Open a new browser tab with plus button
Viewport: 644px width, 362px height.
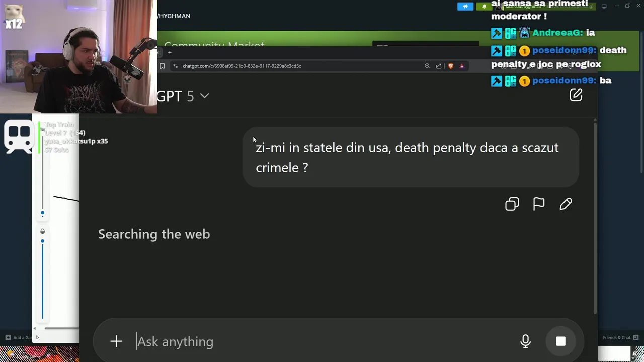(x=170, y=52)
